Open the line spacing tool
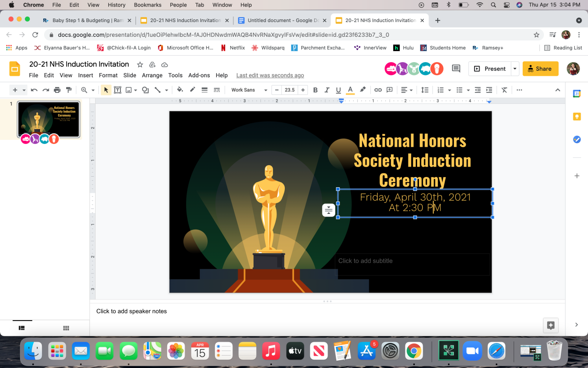Viewport: 588px width, 368px height. click(425, 90)
